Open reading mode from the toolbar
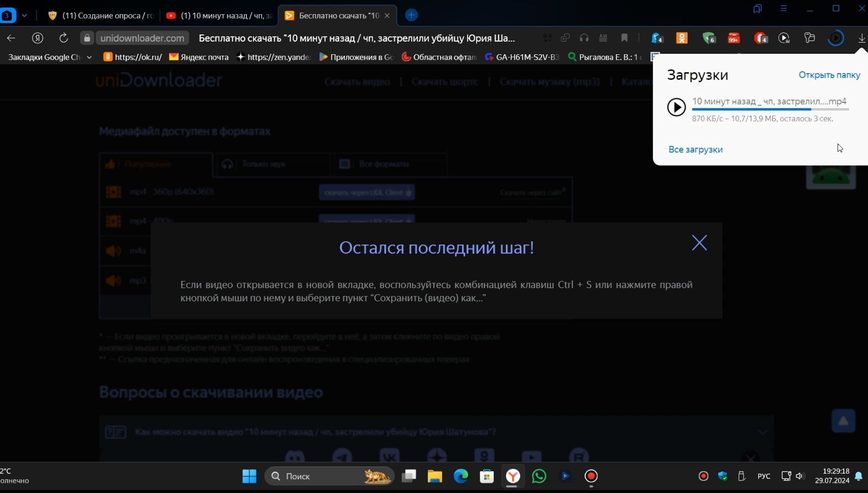Image resolution: width=868 pixels, height=493 pixels. (x=604, y=38)
